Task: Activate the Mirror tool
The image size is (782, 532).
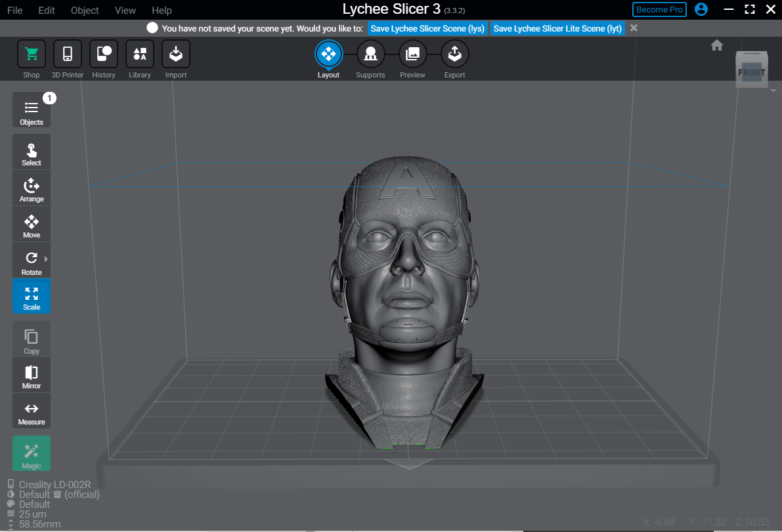Action: pos(32,375)
